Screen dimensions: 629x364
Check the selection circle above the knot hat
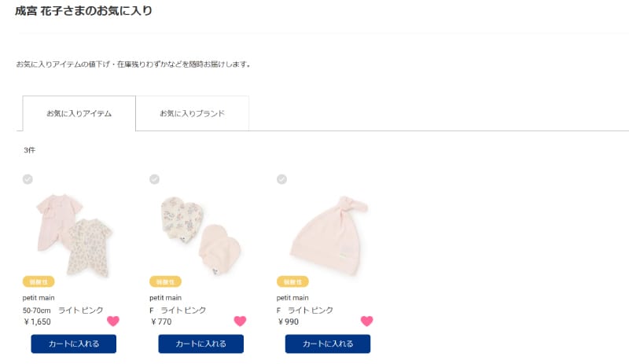[281, 179]
